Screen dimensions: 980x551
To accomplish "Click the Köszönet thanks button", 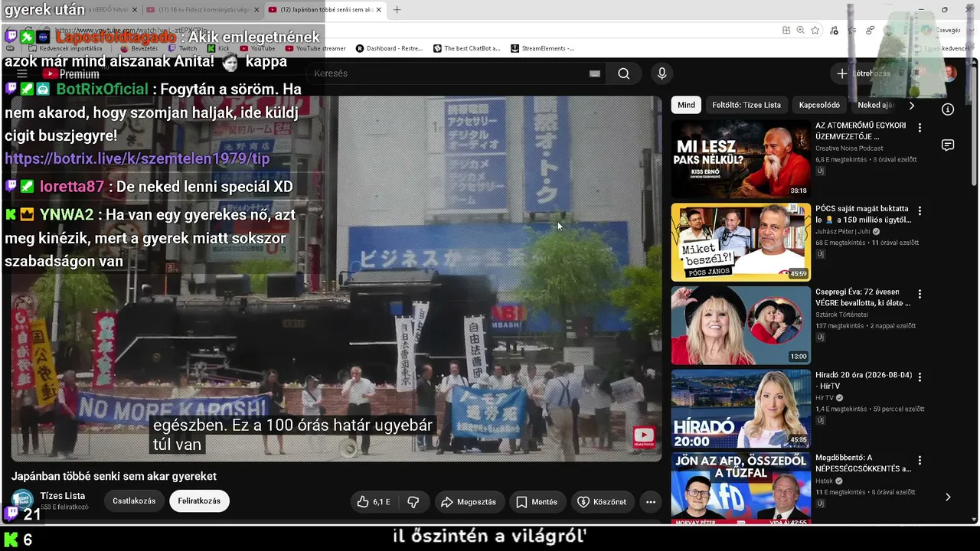I will [x=602, y=502].
